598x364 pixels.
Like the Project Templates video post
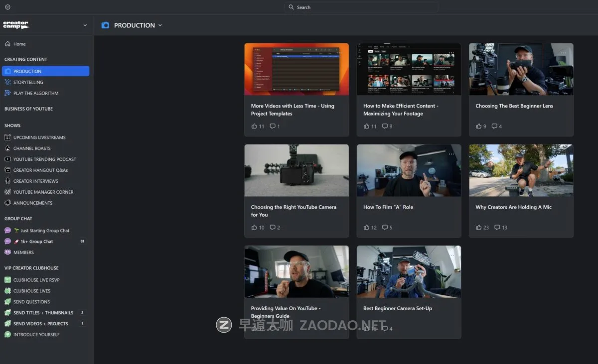pyautogui.click(x=254, y=126)
